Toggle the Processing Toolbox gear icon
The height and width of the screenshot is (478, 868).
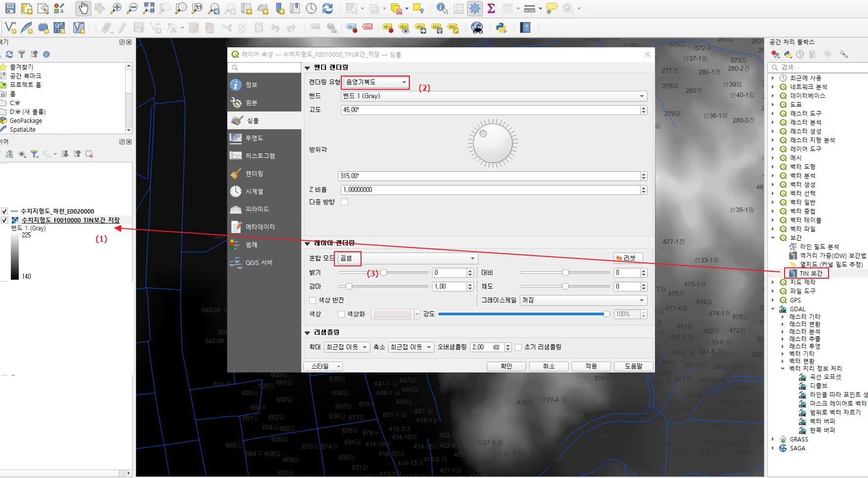474,8
